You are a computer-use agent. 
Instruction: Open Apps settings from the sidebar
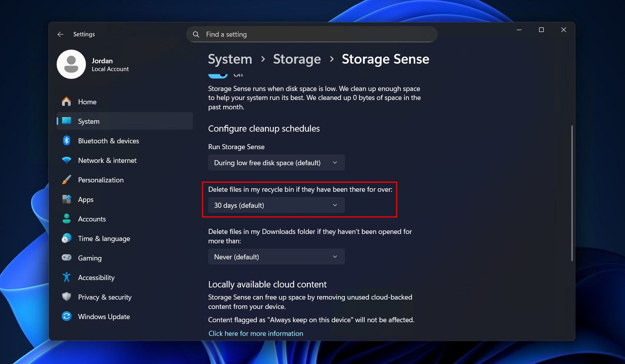tap(85, 199)
